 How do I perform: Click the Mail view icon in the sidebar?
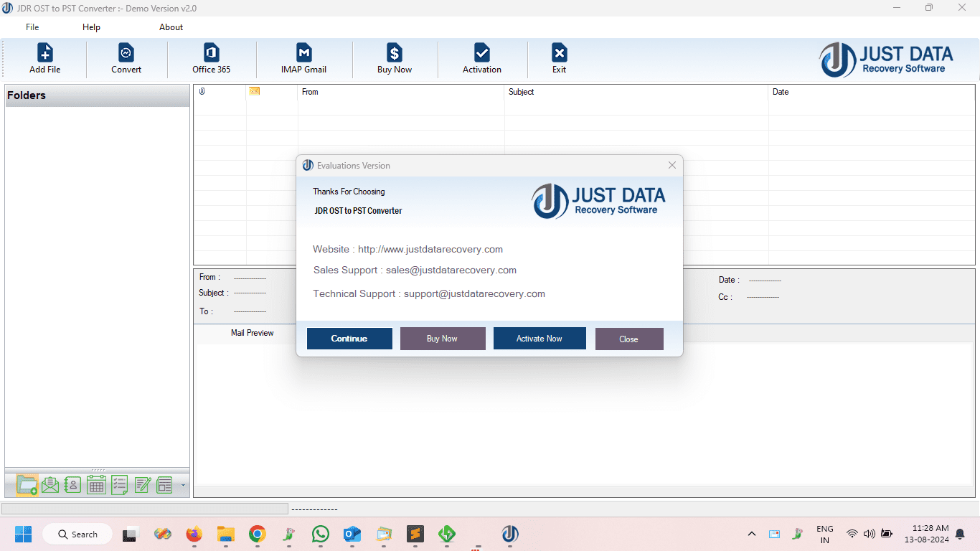pos(50,484)
